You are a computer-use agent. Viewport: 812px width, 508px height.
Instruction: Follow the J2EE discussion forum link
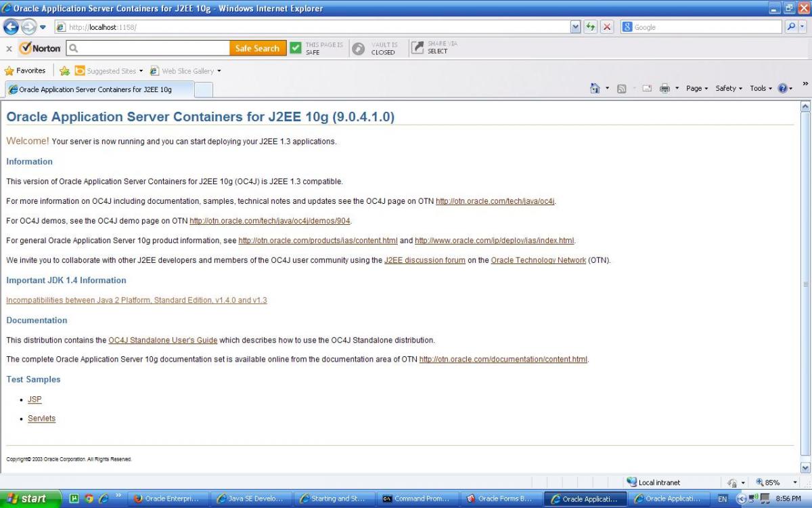[x=424, y=261]
